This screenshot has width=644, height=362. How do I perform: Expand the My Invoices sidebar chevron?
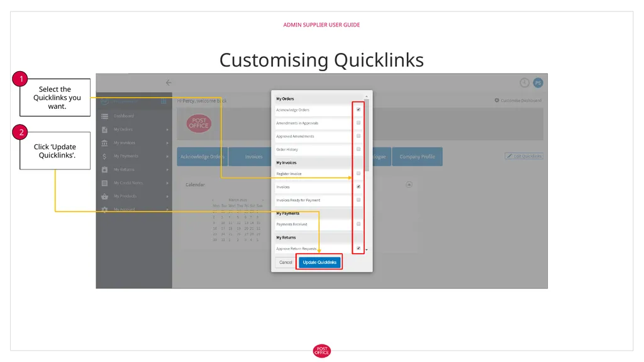(167, 143)
